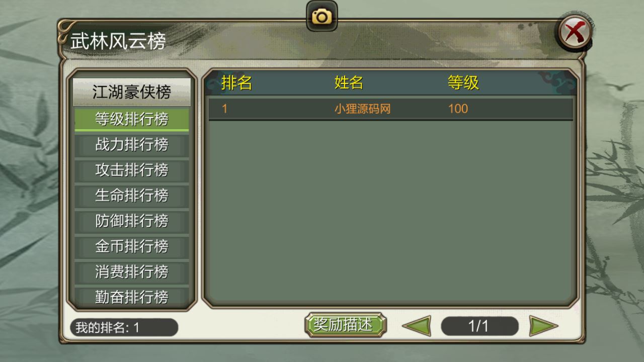Select the 江湖豪侠榜 header tab
The image size is (644, 362).
point(132,92)
